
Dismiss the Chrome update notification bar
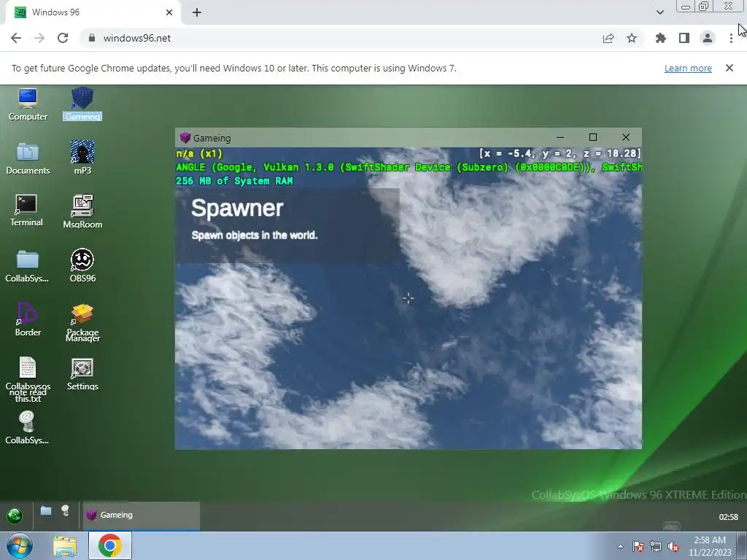(729, 68)
